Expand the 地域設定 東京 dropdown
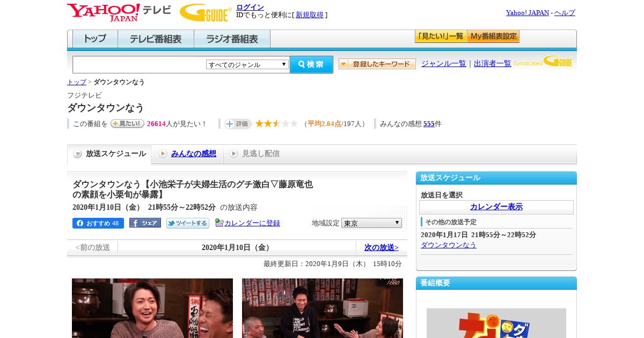 371,223
